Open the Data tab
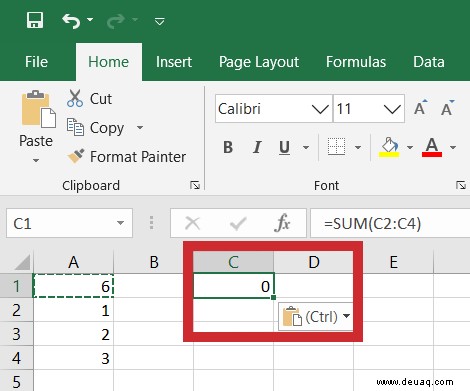The image size is (470, 391). (429, 62)
